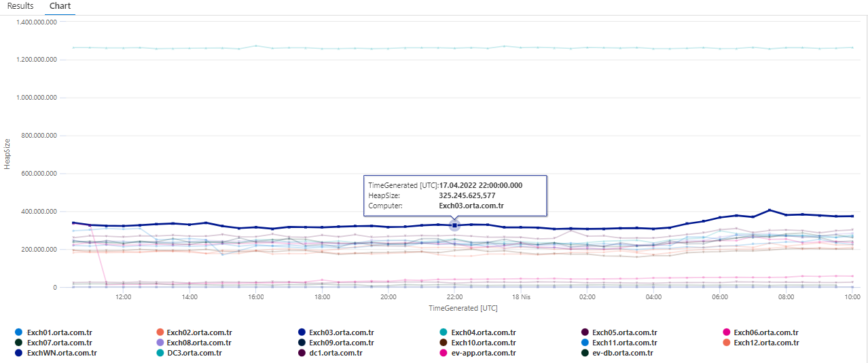
Task: Click the 12:00 label on time axis
Action: coord(123,297)
